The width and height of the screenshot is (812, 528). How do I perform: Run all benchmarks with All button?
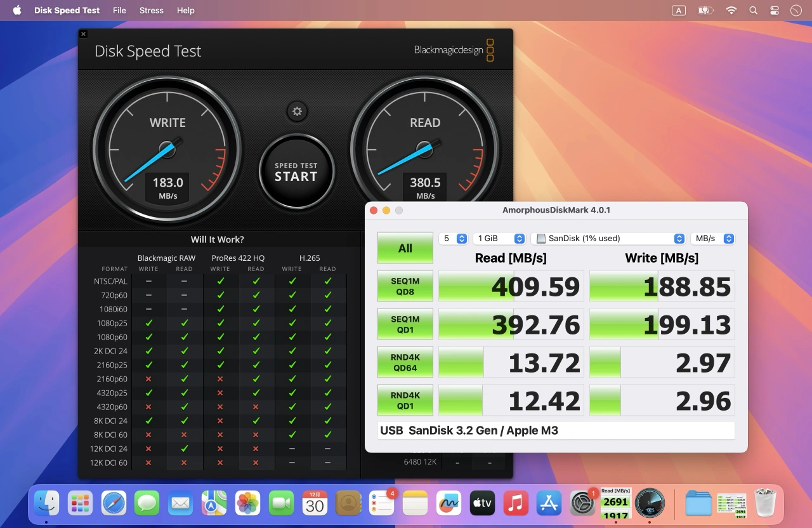(x=405, y=248)
